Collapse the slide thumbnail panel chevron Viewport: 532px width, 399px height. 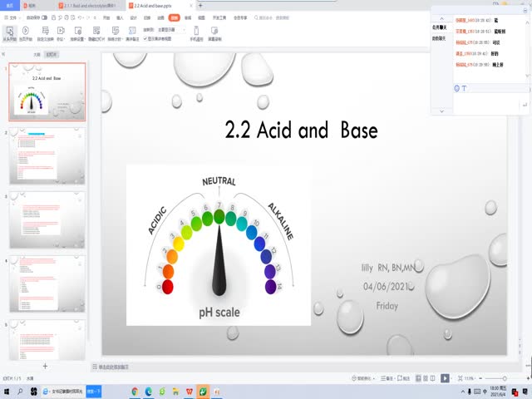coord(3,54)
